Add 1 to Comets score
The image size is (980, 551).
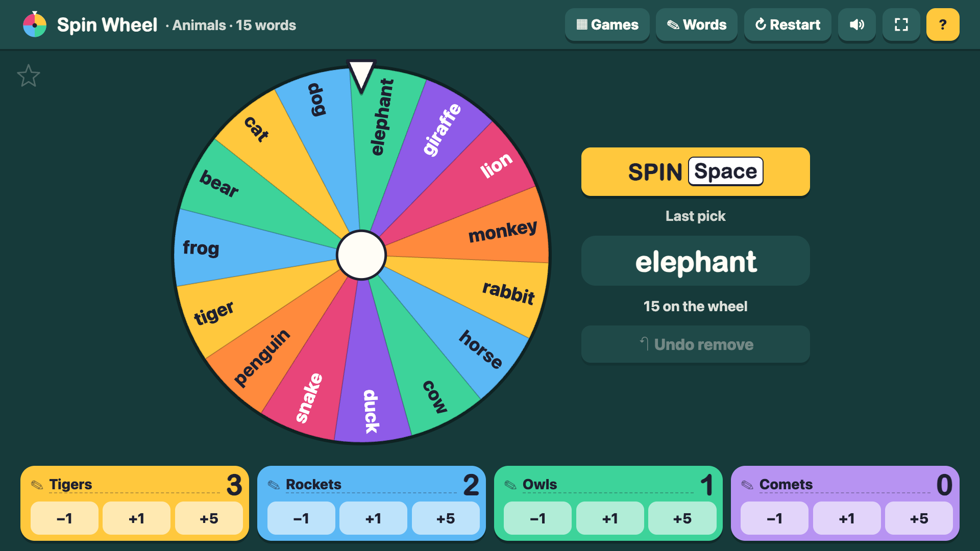[x=847, y=518]
